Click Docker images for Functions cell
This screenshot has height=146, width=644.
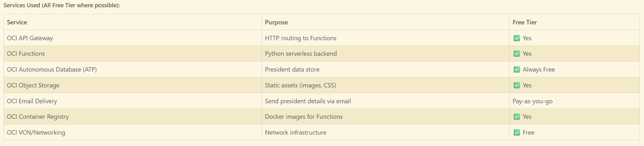coord(304,117)
